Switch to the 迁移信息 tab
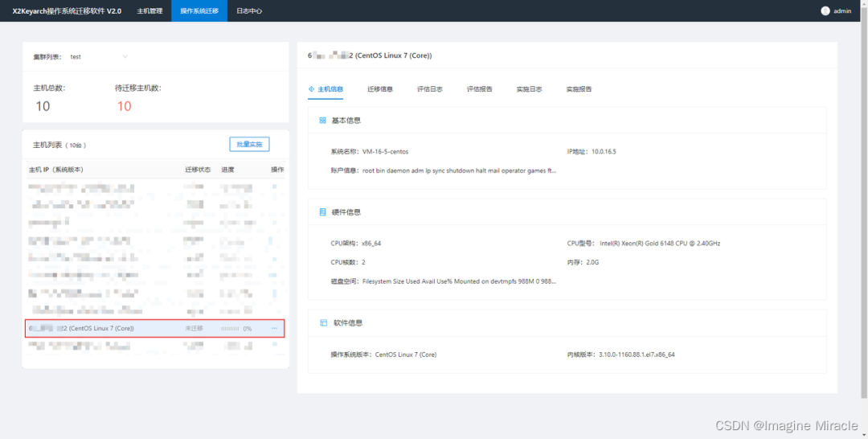868x439 pixels. pos(380,89)
